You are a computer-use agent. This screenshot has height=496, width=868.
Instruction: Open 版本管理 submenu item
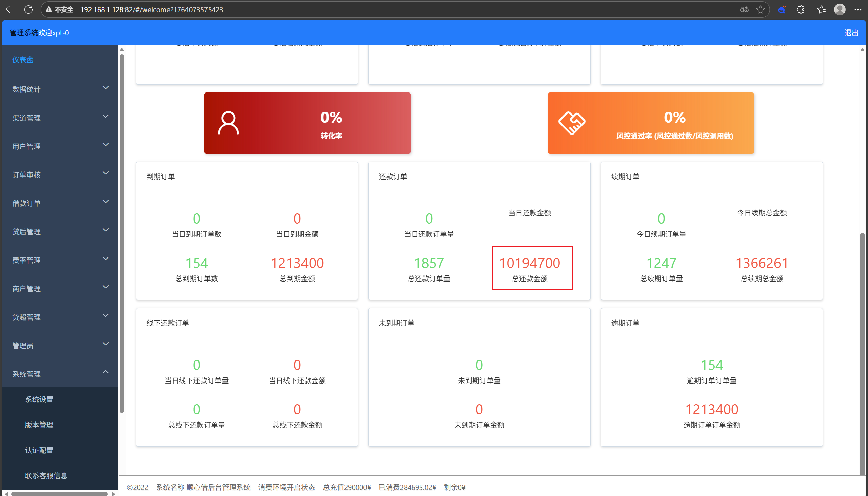pyautogui.click(x=39, y=425)
